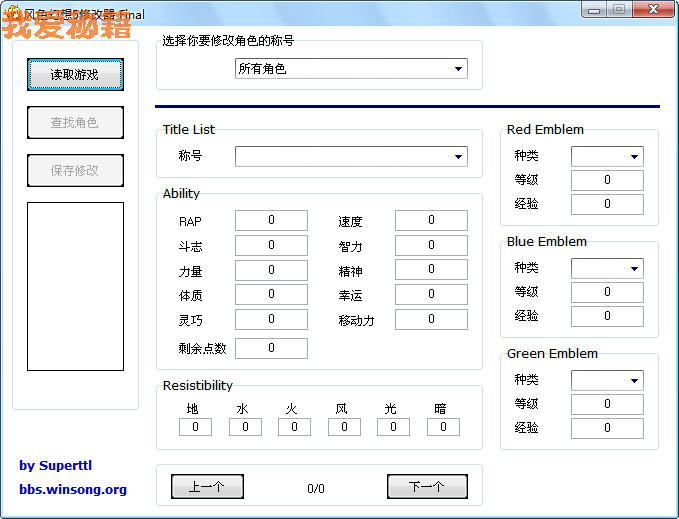Click the RAP value field
This screenshot has height=519, width=679.
(x=271, y=221)
